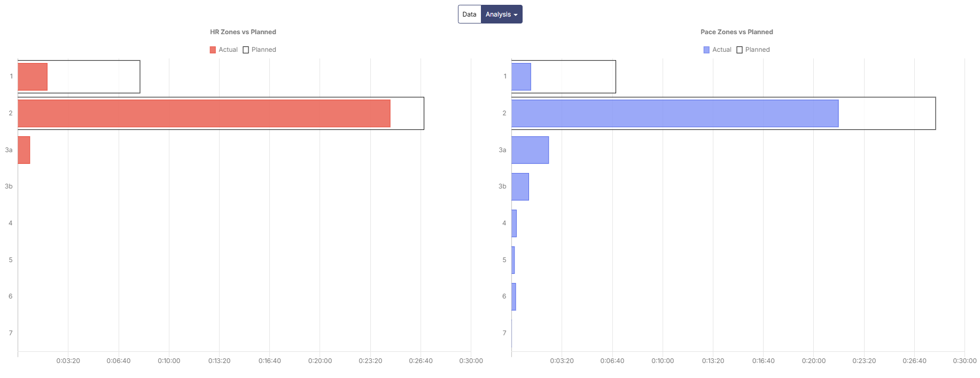Screen dimensions: 980x378
Task: Click the red zone 1 actual HR bar
Action: pyautogui.click(x=33, y=77)
